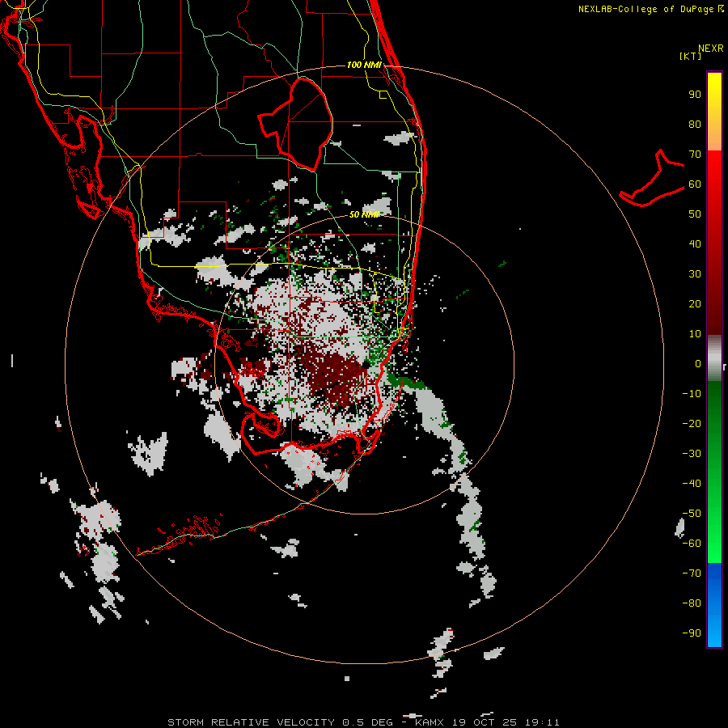This screenshot has height=728, width=728.
Task: Click the -30 value on the velocity scale
Action: [692, 454]
